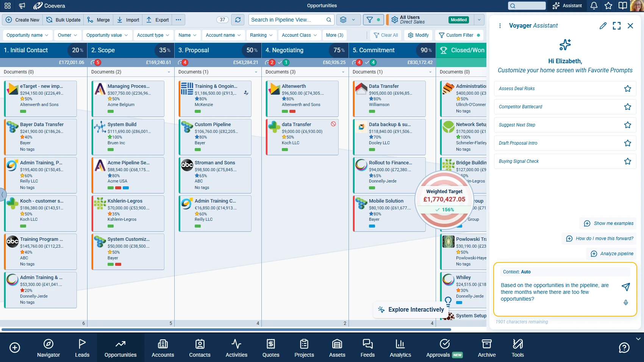Expand the Opportunity name filter
Screen dimensions: 644x362
(x=27, y=35)
